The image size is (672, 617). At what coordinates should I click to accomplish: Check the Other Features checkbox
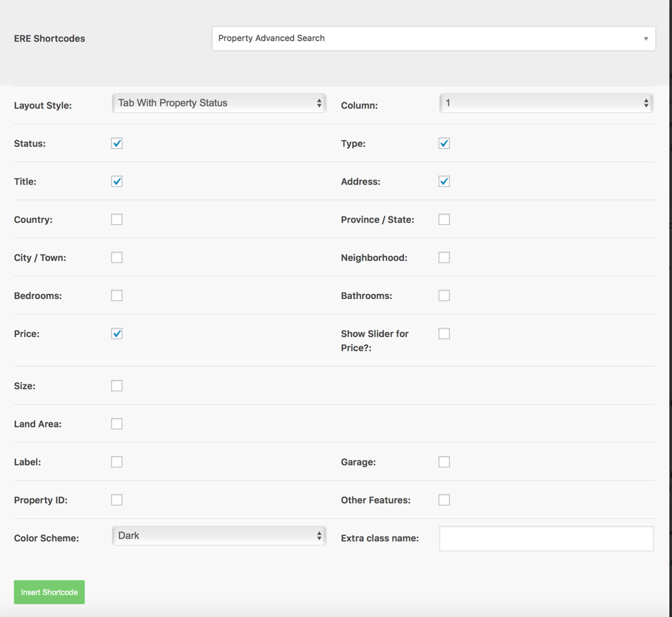[x=444, y=500]
